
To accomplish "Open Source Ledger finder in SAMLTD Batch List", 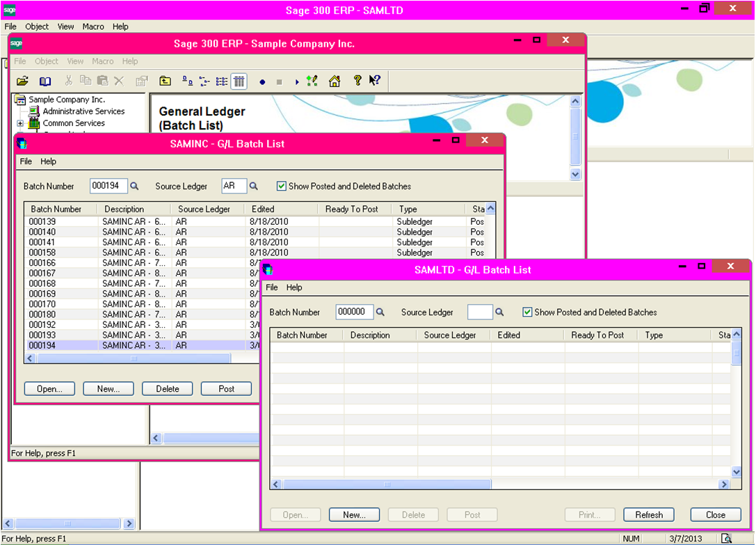I will click(x=499, y=312).
